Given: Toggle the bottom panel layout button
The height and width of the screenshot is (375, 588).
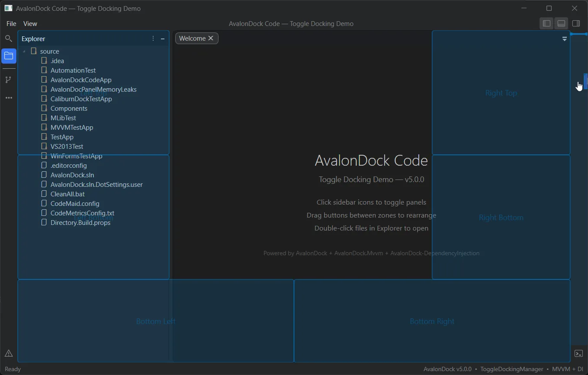Looking at the screenshot, I should coord(561,23).
